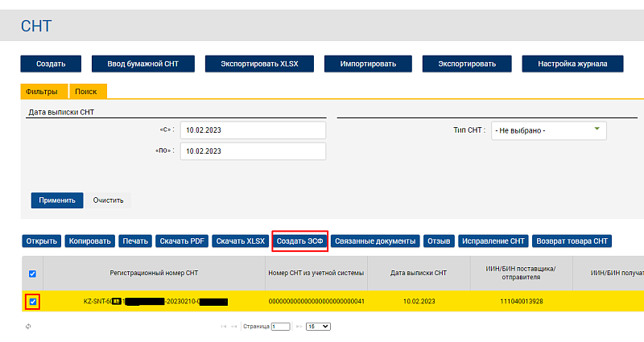This screenshot has width=644, height=342.
Task: Click the Связанные документы button
Action: coord(375,241)
